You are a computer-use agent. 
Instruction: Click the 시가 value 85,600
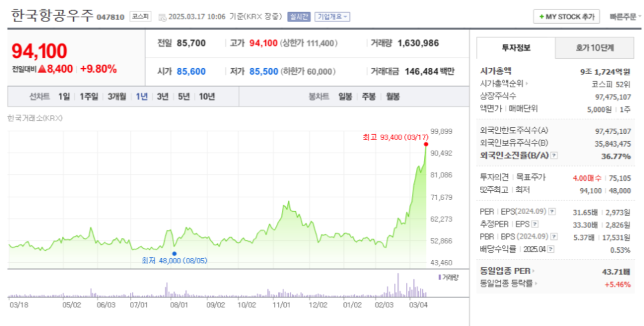(x=191, y=71)
